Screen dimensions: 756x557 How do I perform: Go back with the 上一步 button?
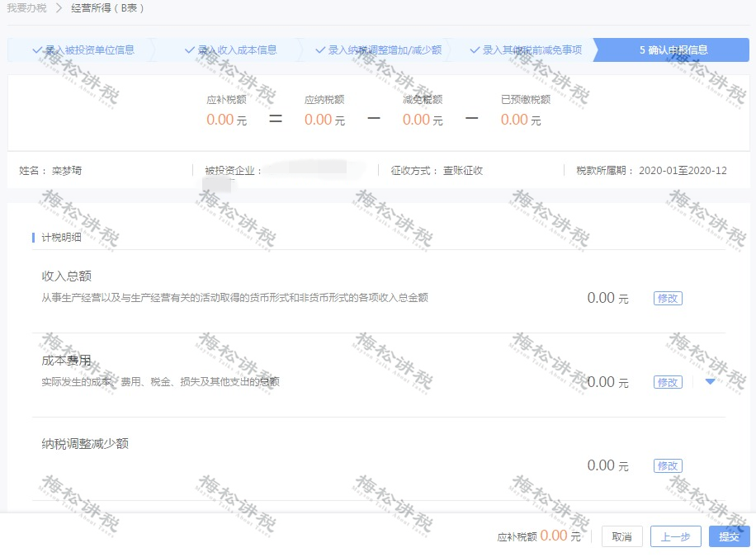[x=675, y=536]
